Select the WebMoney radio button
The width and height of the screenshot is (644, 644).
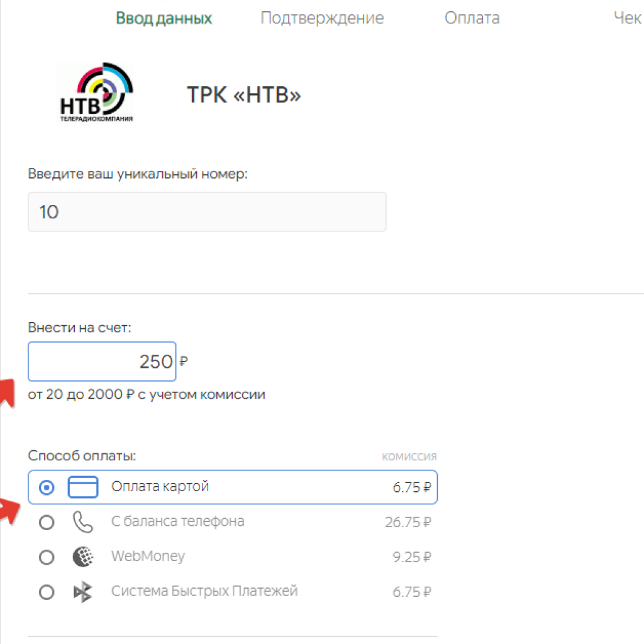(47, 557)
